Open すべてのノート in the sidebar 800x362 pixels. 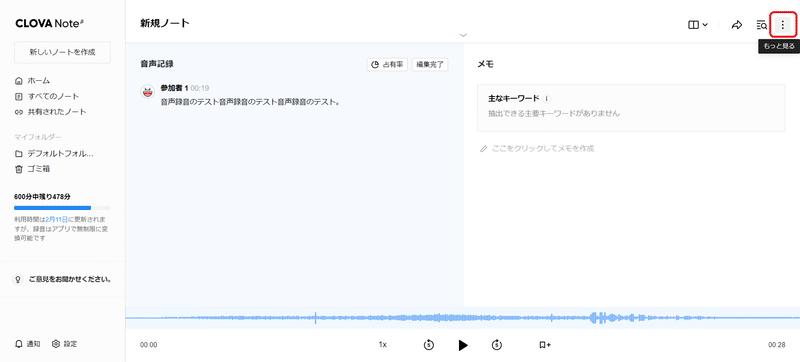click(47, 96)
